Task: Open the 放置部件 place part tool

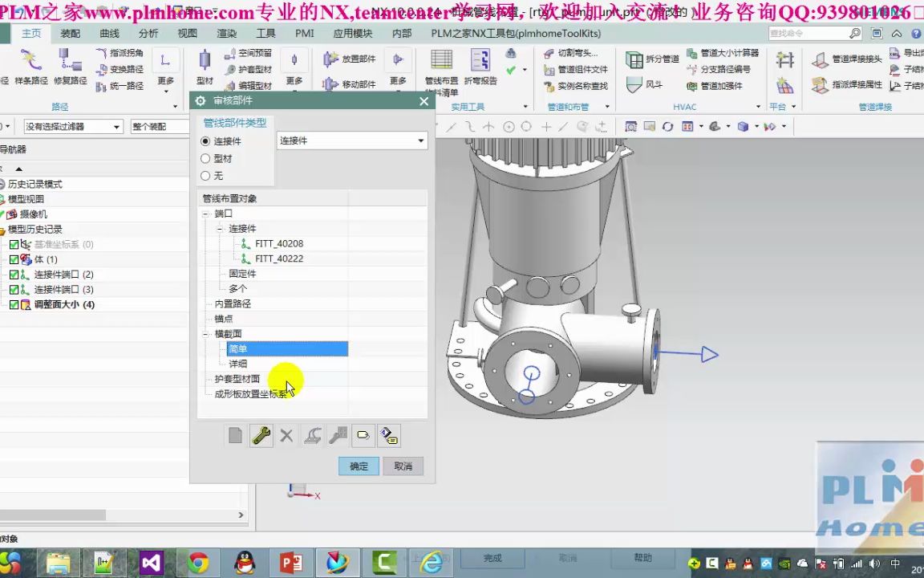Action: 350,59
